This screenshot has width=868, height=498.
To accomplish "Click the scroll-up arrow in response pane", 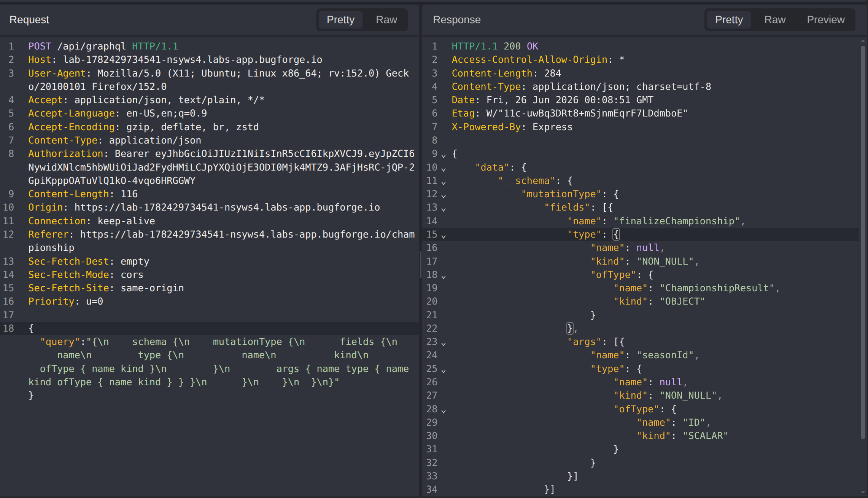I will (x=863, y=41).
